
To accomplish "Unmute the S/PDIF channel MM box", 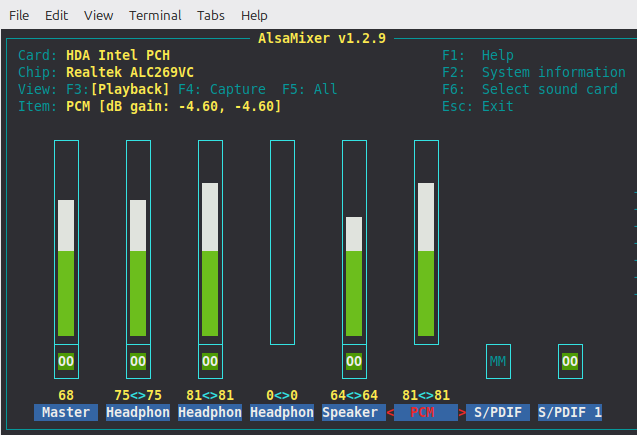I will [x=498, y=361].
